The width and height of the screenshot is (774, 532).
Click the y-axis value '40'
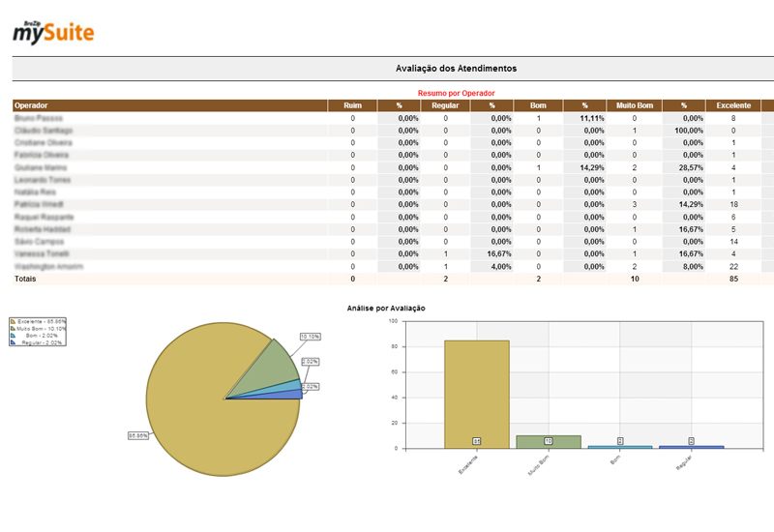click(395, 398)
